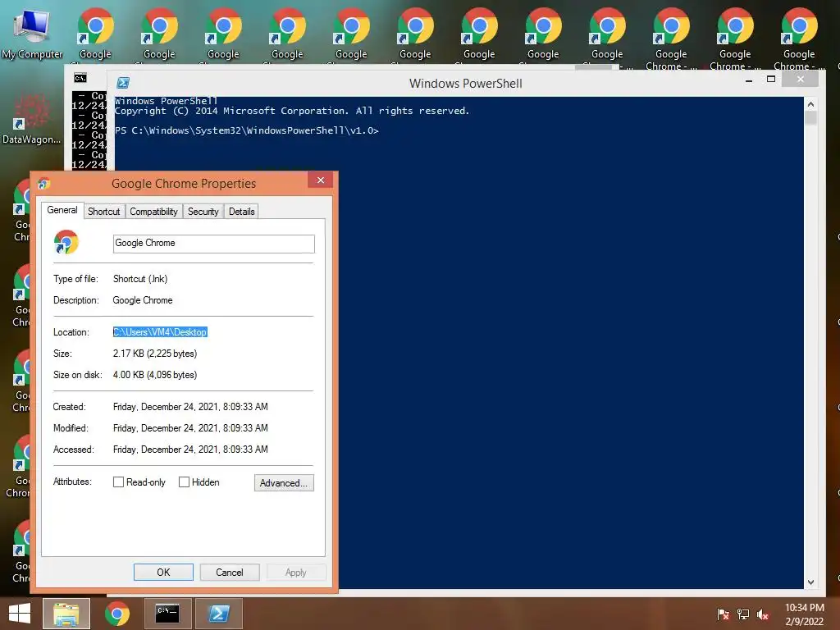Close the Google Chrome Properties dialog

[x=321, y=180]
